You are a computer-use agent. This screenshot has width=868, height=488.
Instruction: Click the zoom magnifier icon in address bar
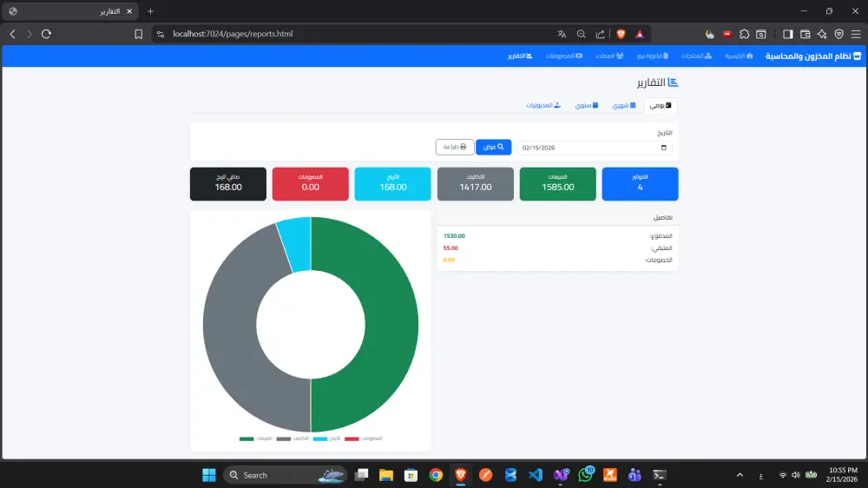pos(582,34)
